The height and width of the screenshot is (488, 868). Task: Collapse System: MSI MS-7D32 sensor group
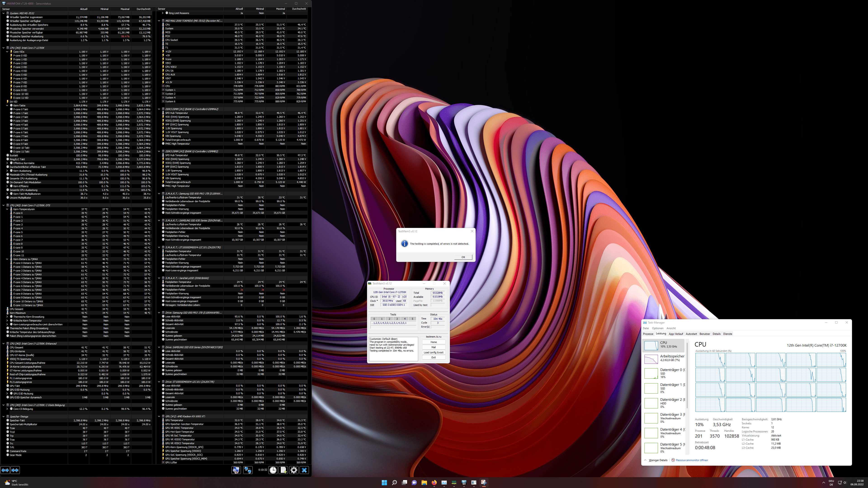[3, 14]
